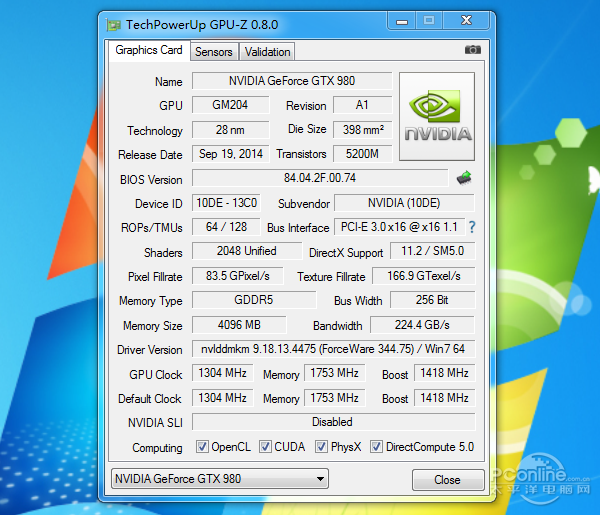Screen dimensions: 600x515
Task: Click the BIOS save chip icon
Action: tap(464, 178)
